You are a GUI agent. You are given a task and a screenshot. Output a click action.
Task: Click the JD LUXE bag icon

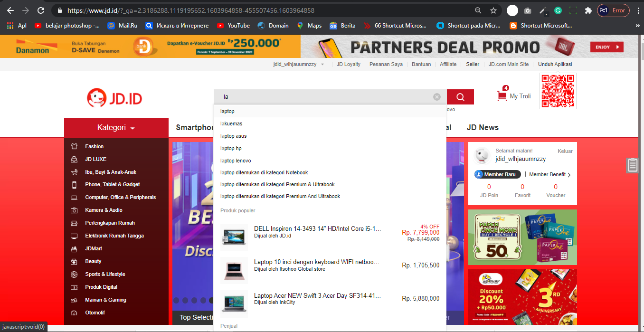(x=74, y=159)
